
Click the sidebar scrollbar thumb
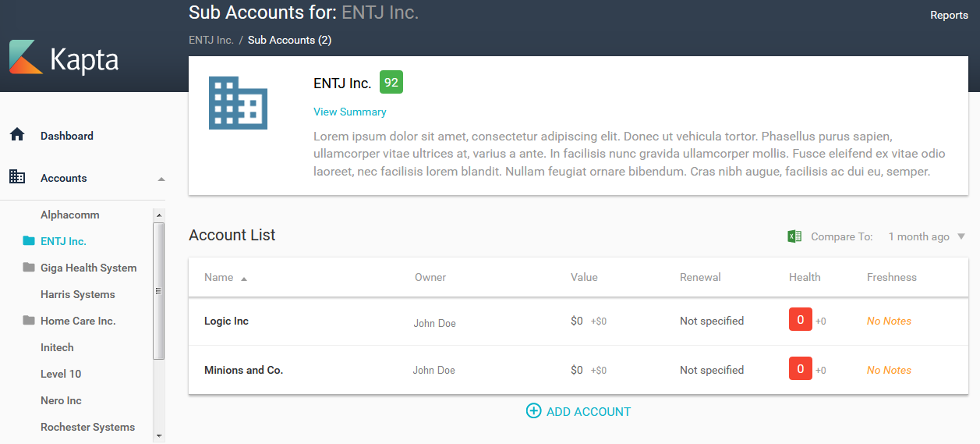159,290
